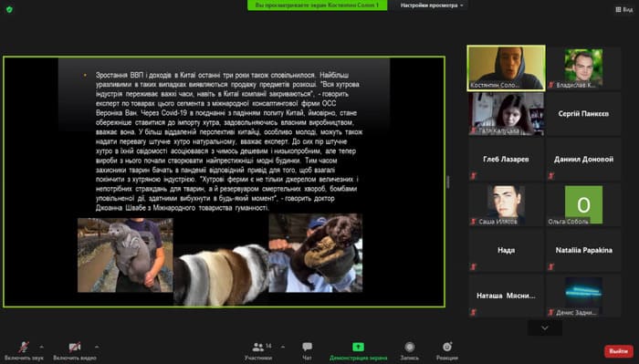Click the green screen-viewing notification banner
The width and height of the screenshot is (639, 364).
pos(317,5)
